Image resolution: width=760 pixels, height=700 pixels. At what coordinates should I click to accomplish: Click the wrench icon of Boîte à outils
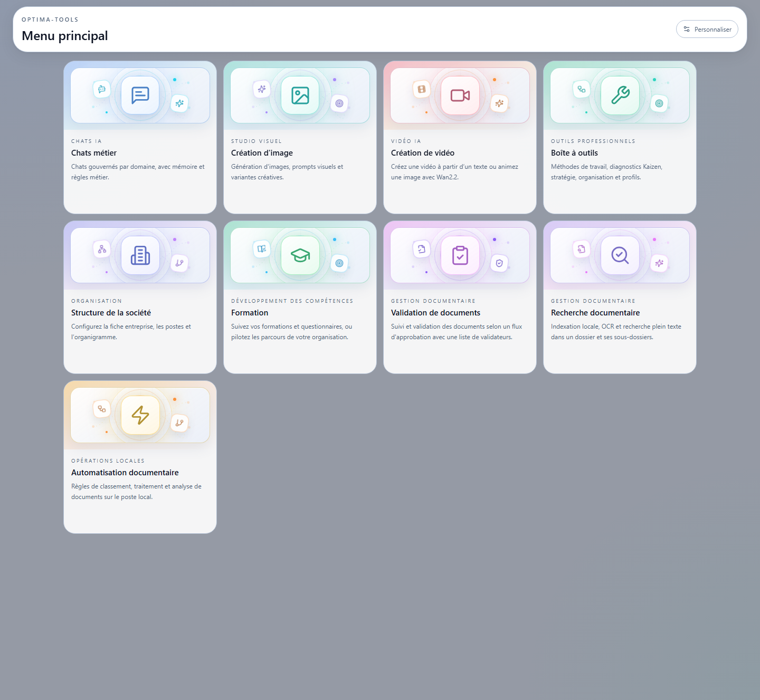tap(620, 95)
